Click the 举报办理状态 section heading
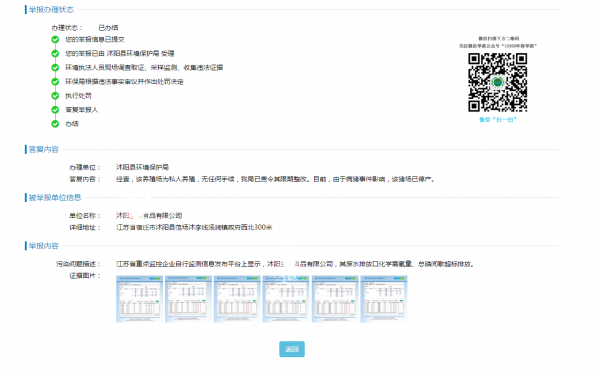Viewport: 600px width, 375px height. 51,10
